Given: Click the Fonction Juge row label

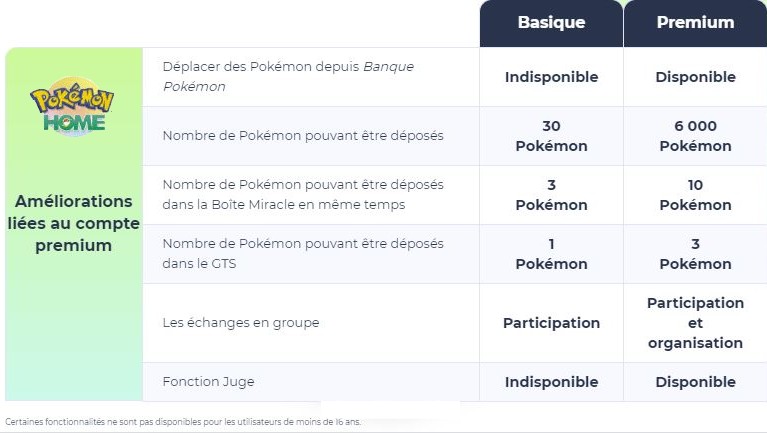Looking at the screenshot, I should tap(208, 382).
